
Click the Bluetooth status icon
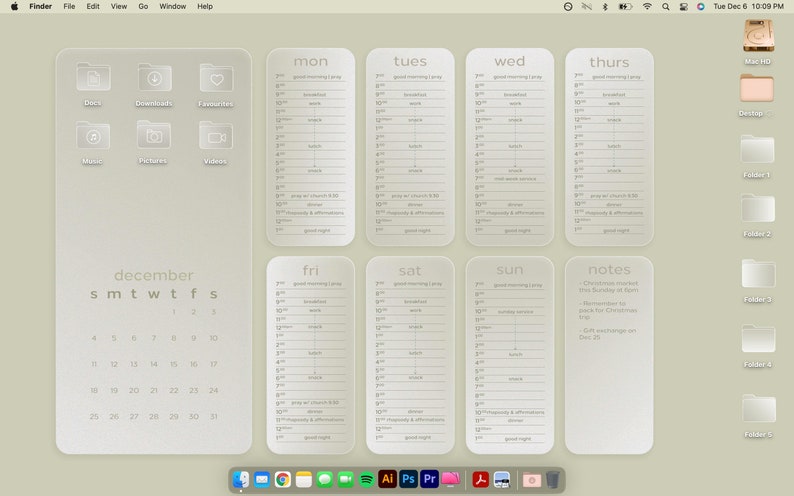[605, 7]
